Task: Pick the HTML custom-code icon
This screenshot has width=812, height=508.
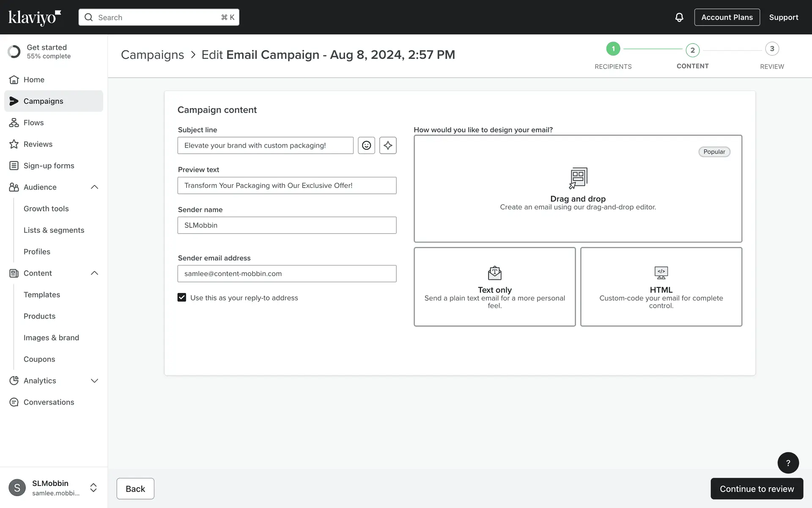Action: tap(661, 273)
